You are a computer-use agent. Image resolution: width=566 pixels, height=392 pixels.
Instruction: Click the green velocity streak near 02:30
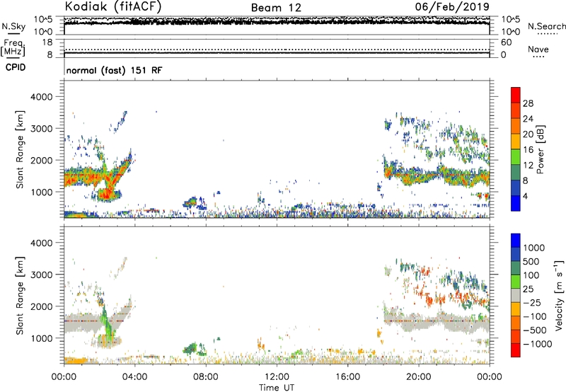coord(108,323)
